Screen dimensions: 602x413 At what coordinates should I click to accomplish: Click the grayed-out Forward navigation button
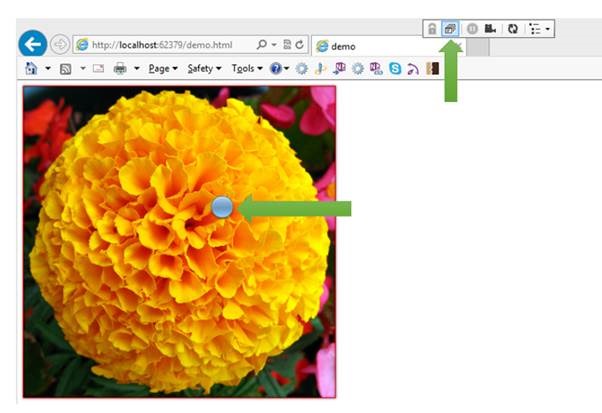tap(60, 45)
